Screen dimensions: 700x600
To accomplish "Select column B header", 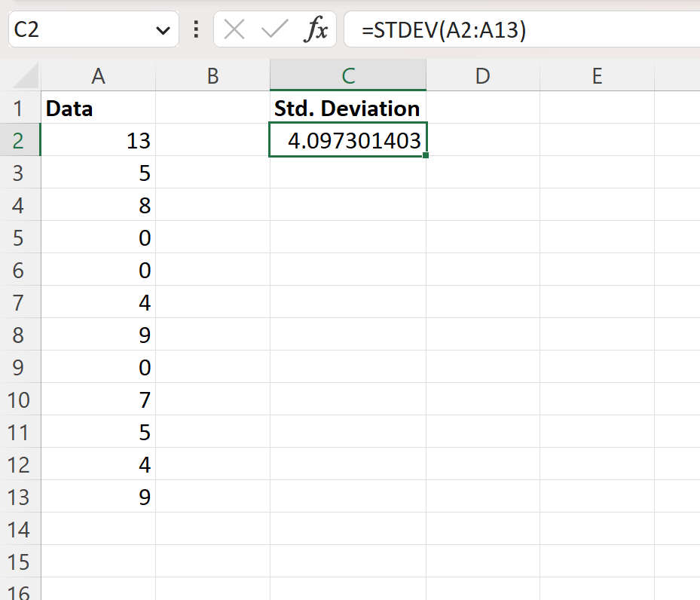I will [x=213, y=76].
